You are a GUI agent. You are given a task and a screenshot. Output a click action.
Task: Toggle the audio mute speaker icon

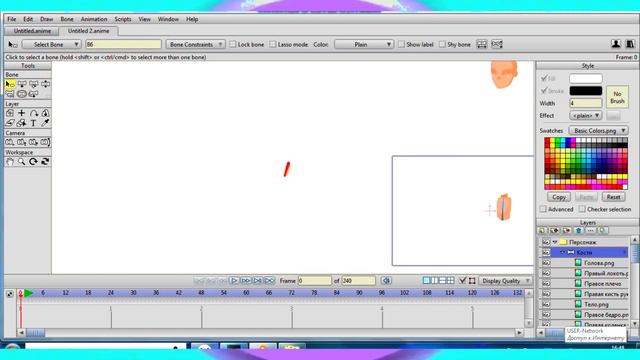pos(386,280)
